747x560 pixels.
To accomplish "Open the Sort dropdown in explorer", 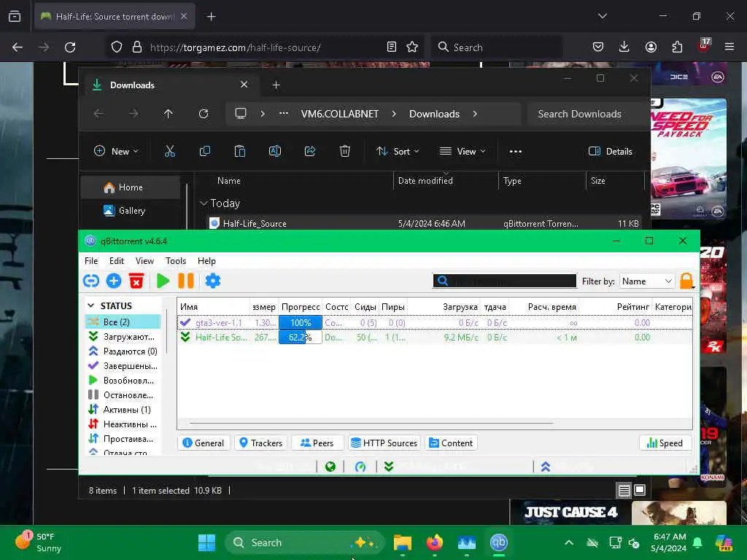I will point(398,152).
